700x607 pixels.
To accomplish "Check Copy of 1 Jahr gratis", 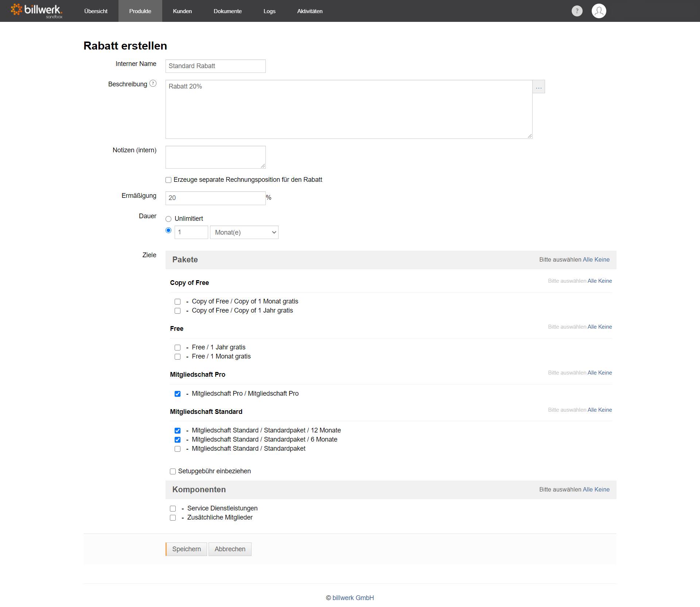I will [178, 311].
